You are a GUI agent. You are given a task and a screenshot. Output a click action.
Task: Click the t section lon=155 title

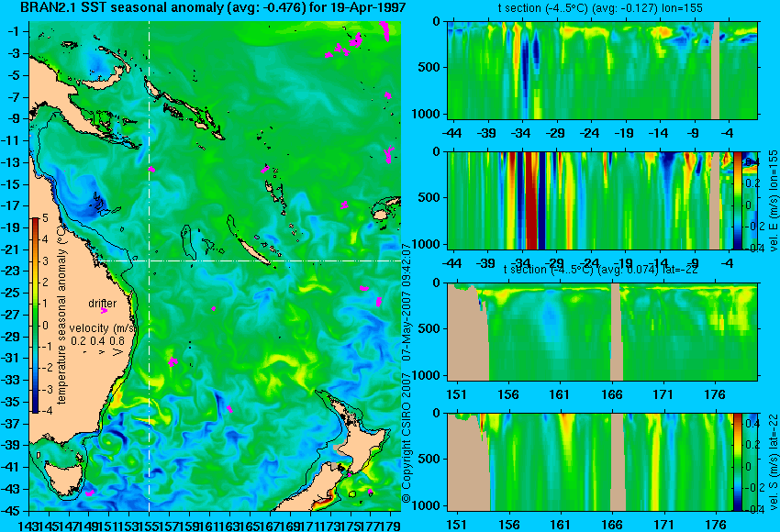[600, 8]
